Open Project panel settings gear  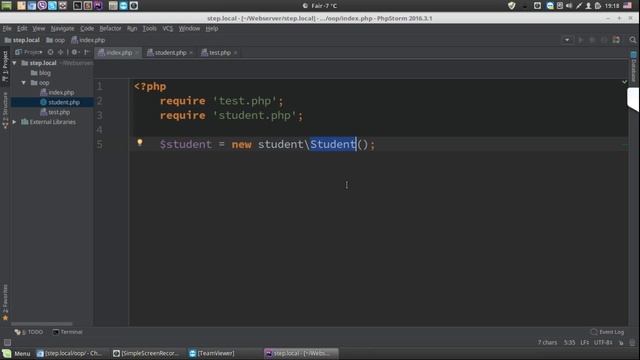(x=75, y=52)
